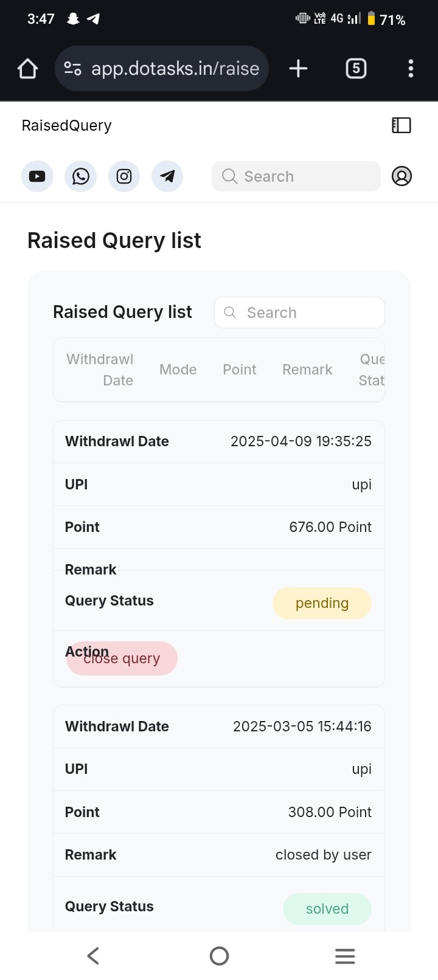Open a new browser tab with plus

(298, 69)
